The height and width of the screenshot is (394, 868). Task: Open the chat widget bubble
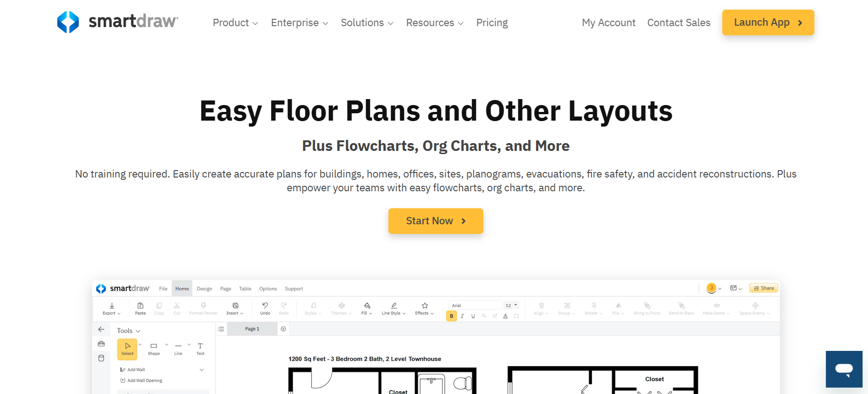[844, 369]
